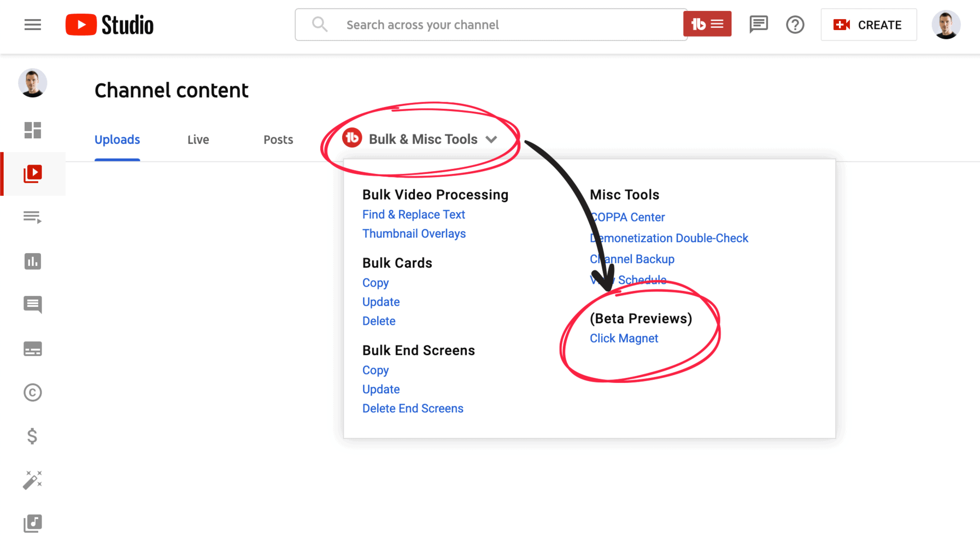The image size is (980, 560).
Task: Open Thumbnail Overlays tool
Action: point(414,234)
